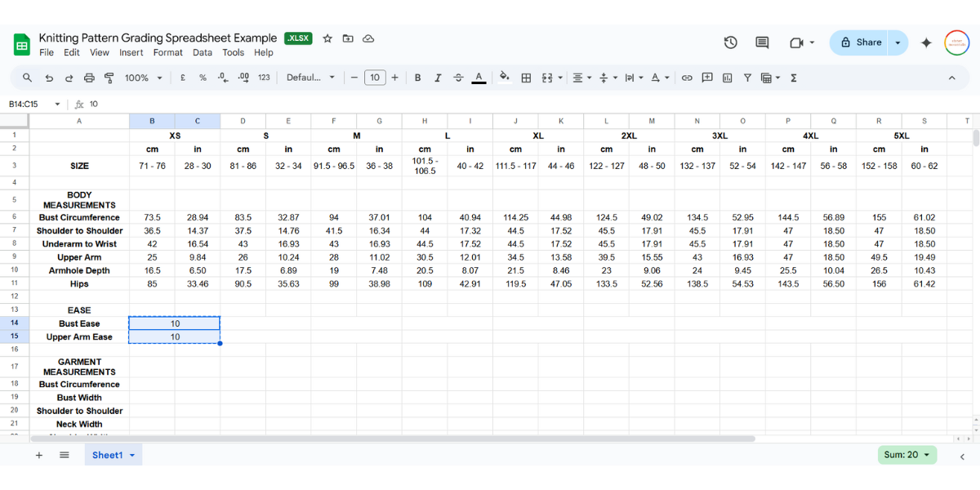Open the Sum: 20 summary dropdown
Image resolution: width=980 pixels, height=490 pixels.
[x=907, y=455]
